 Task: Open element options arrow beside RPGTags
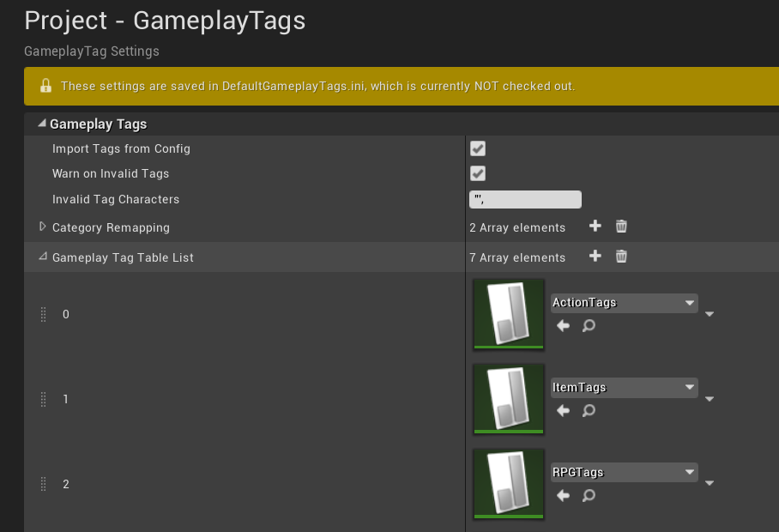pos(710,483)
